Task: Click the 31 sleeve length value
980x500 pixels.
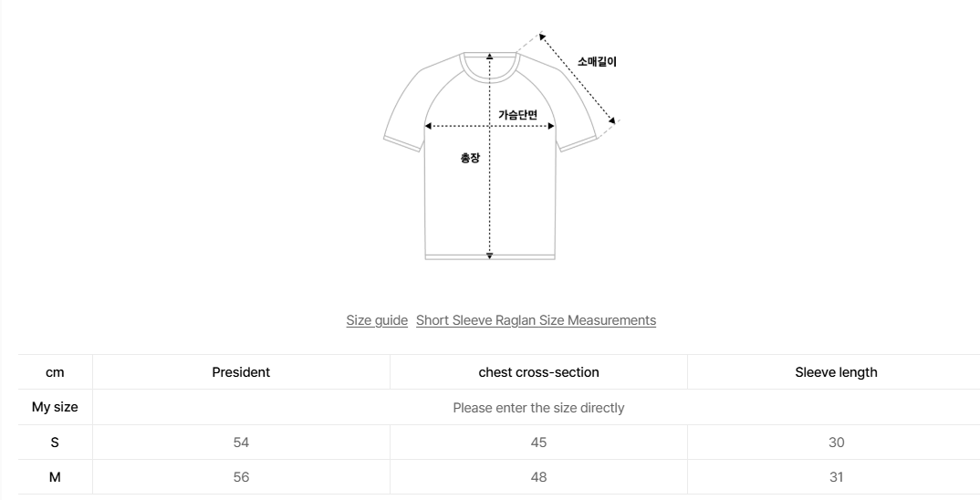Action: (x=836, y=477)
